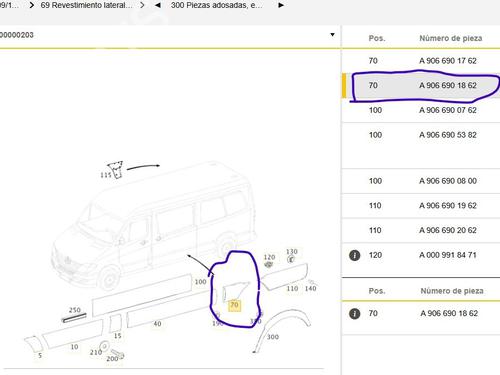Select callout 115 bracket in diagram
Image resolution: width=500 pixels, height=375 pixels.
pyautogui.click(x=115, y=170)
